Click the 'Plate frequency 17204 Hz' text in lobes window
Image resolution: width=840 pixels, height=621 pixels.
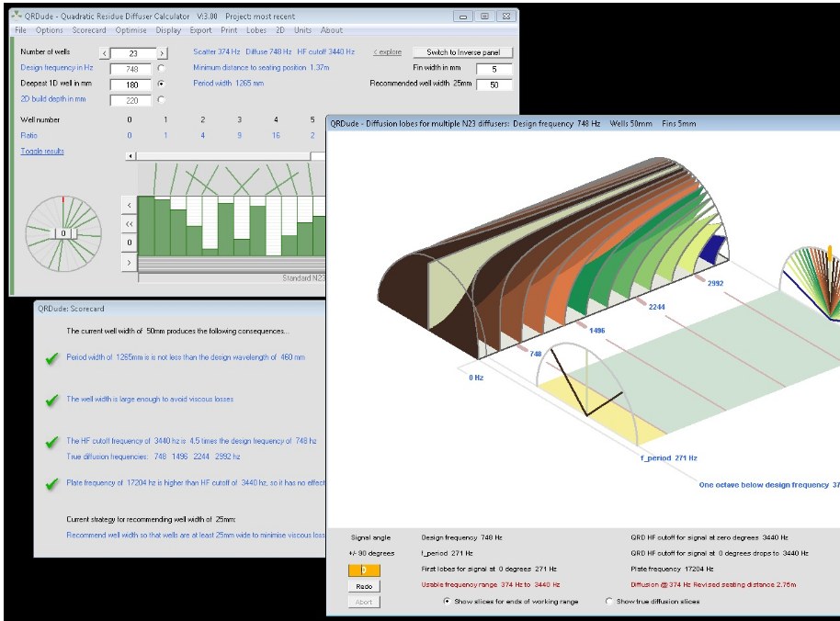672,569
